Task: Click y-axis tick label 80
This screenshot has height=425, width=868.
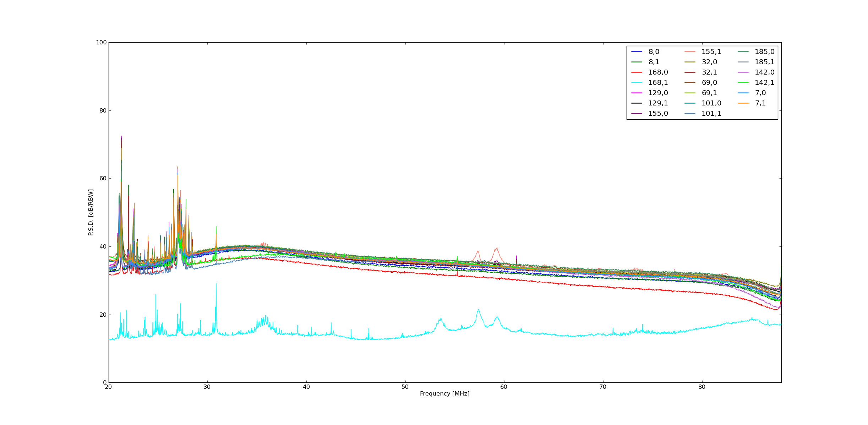Action: pos(103,110)
